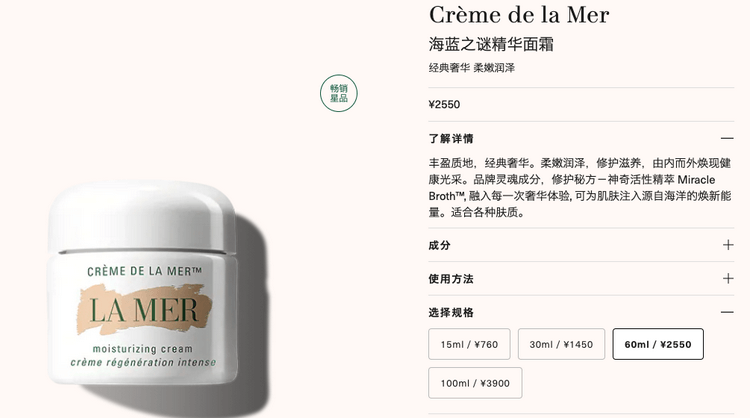Click the white lid of the cream jar
The width and height of the screenshot is (750, 418).
click(142, 216)
